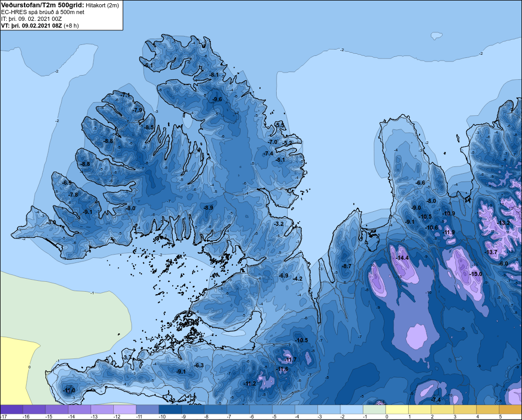522x420 pixels.
Task: Click the -13.7 temperature label
Action: [491, 252]
